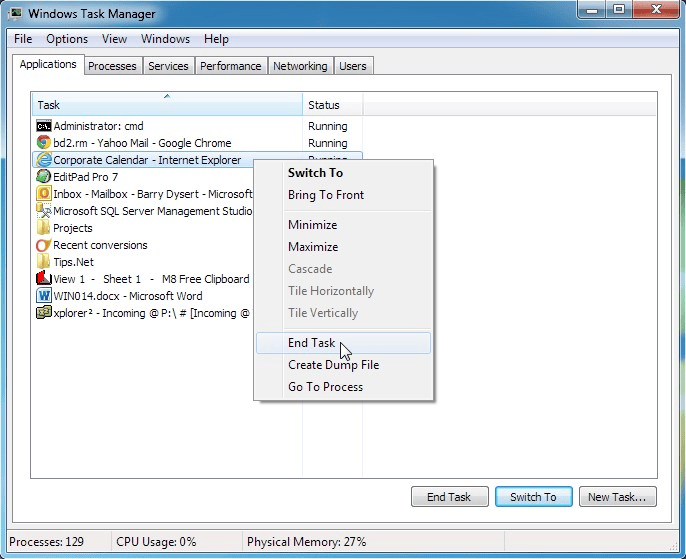The image size is (686, 559).
Task: Open the Help menu
Action: [216, 39]
